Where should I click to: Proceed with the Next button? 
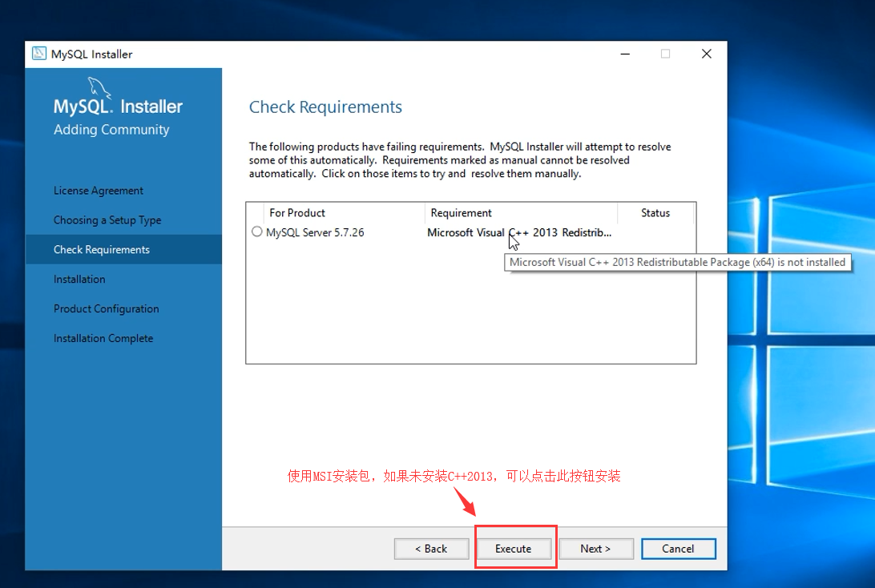[596, 549]
